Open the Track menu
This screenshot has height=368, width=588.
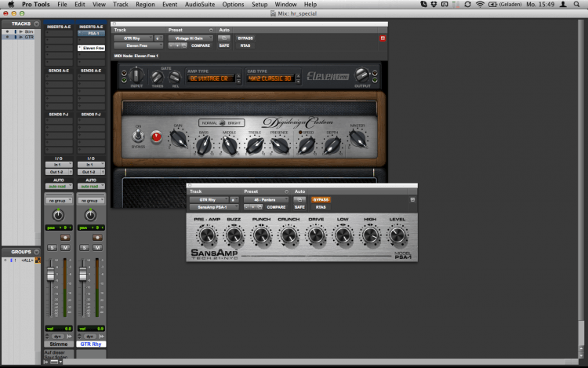[x=121, y=5]
